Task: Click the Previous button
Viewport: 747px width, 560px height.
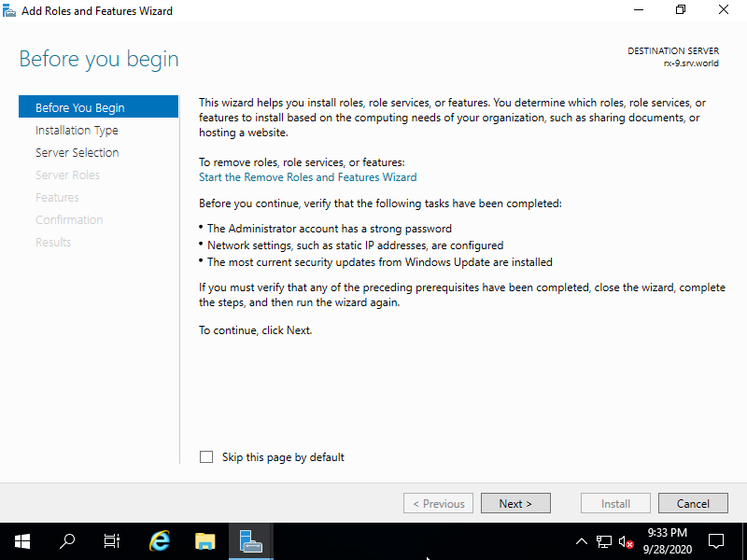Action: click(438, 503)
